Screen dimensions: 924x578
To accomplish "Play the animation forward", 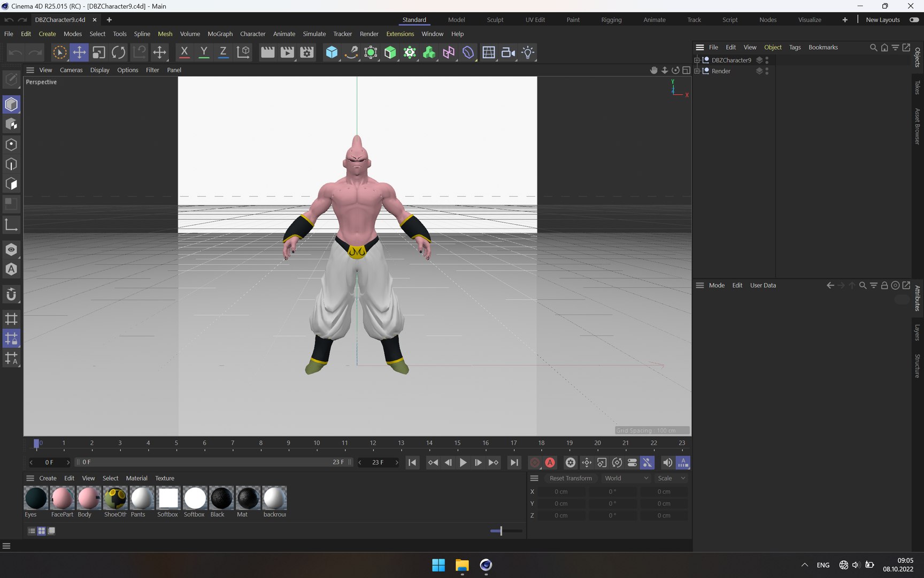I will click(x=463, y=462).
